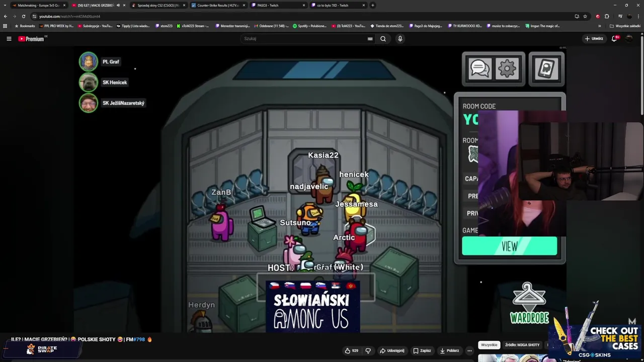This screenshot has height=362, width=644.
Task: Like the video with thumbs up
Action: [x=351, y=350]
